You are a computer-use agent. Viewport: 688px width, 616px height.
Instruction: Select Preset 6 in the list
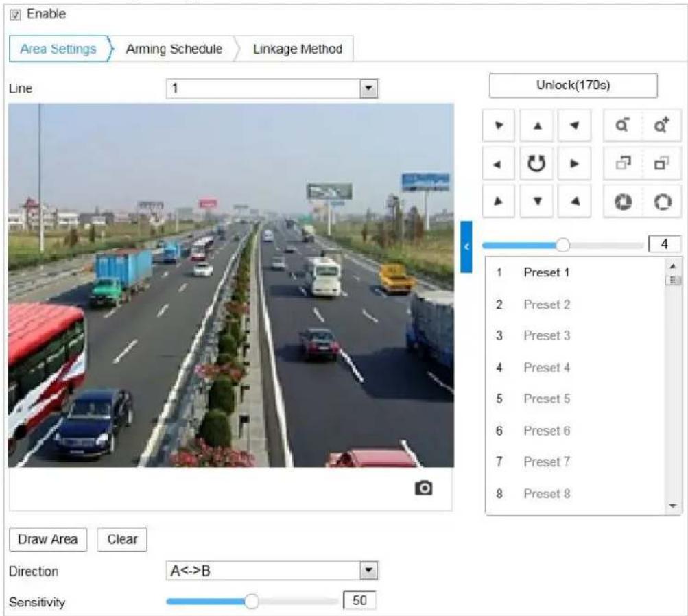pyautogui.click(x=576, y=430)
